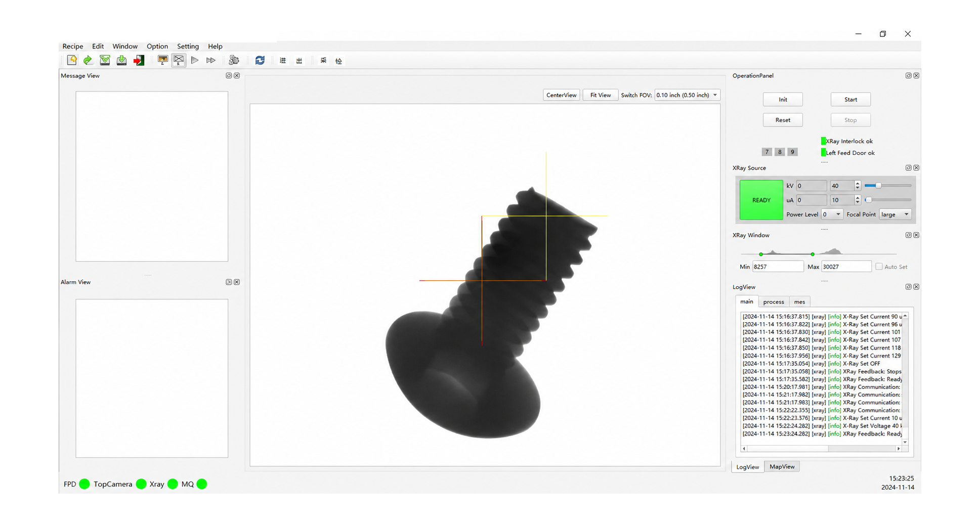Click the 采 toolbar icon
Screen dimensions: 980x524
click(323, 61)
